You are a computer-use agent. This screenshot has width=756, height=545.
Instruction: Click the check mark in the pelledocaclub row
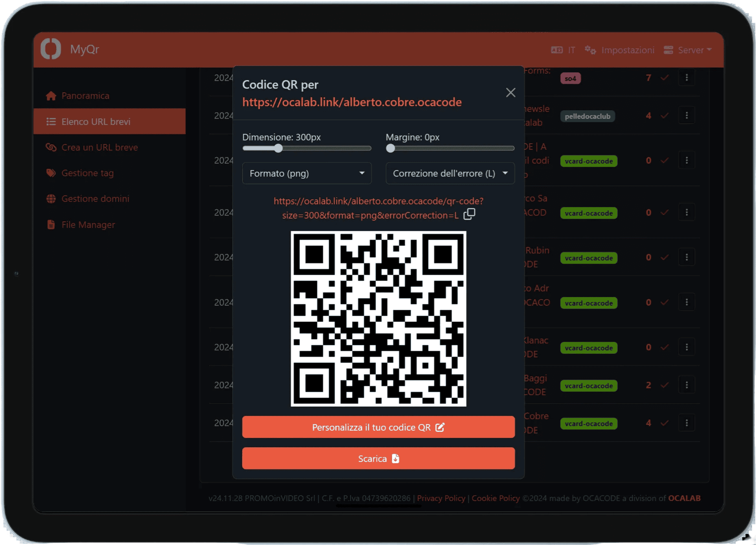click(x=665, y=116)
